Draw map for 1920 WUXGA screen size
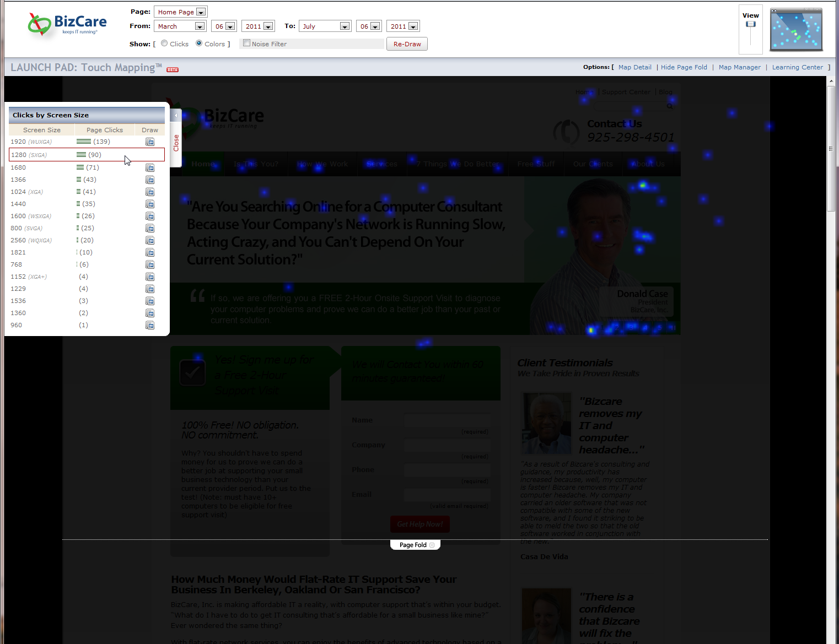 click(150, 142)
